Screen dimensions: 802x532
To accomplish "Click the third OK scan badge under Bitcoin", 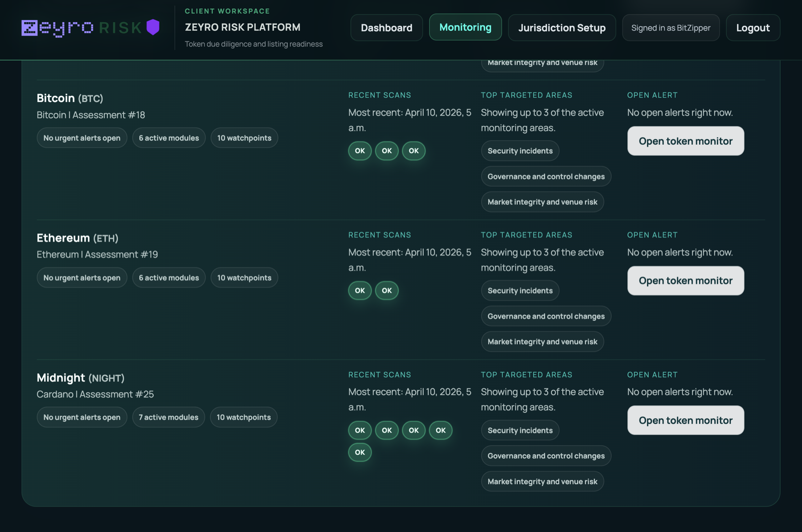I will click(413, 151).
